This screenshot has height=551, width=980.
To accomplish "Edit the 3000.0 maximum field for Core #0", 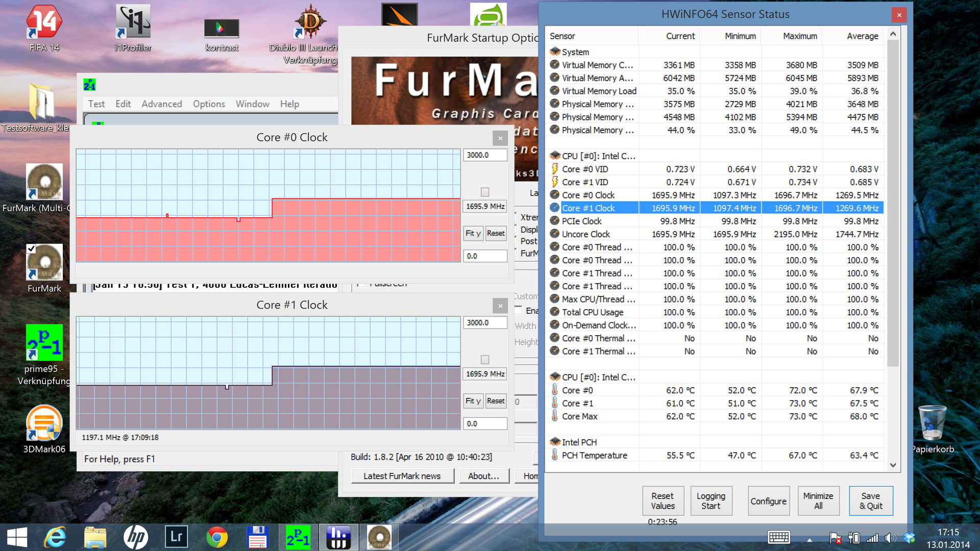I will 484,155.
